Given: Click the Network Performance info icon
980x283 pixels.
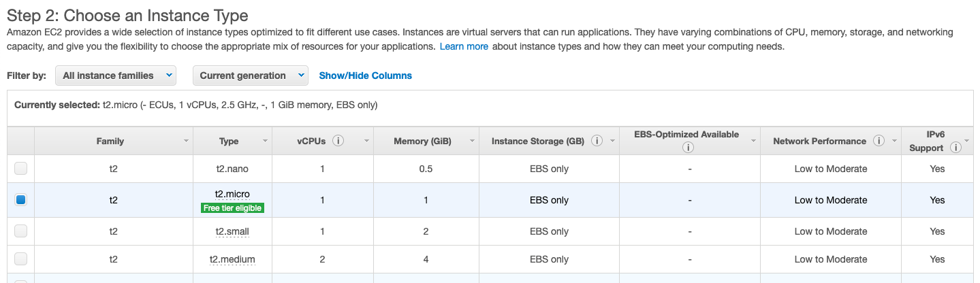Looking at the screenshot, I should pyautogui.click(x=879, y=141).
